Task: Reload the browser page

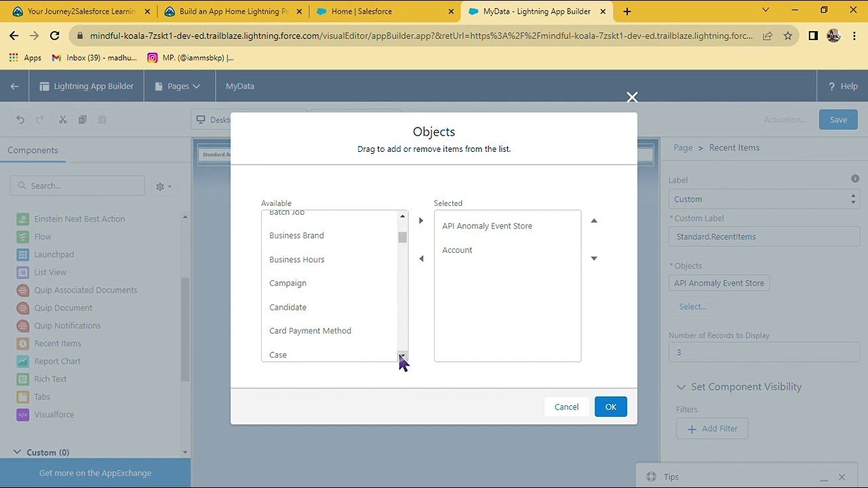Action: click(x=55, y=36)
